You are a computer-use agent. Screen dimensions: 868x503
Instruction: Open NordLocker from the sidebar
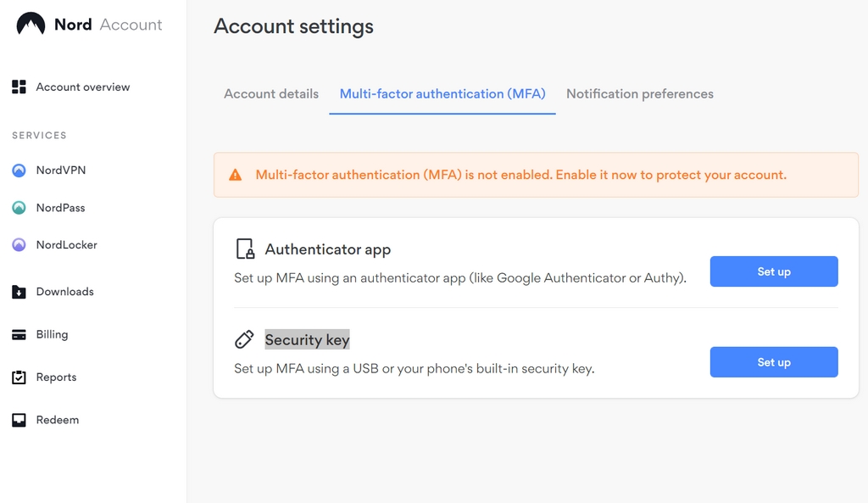(66, 245)
